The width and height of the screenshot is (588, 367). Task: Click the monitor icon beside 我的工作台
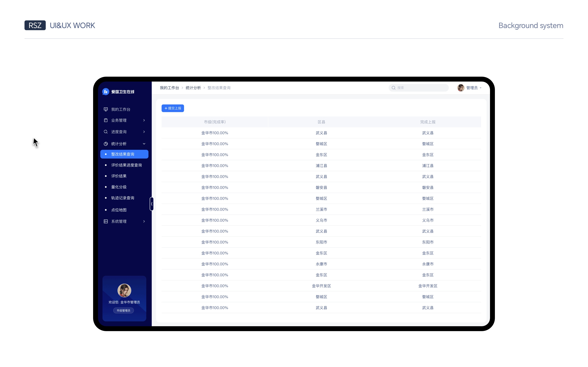point(106,109)
